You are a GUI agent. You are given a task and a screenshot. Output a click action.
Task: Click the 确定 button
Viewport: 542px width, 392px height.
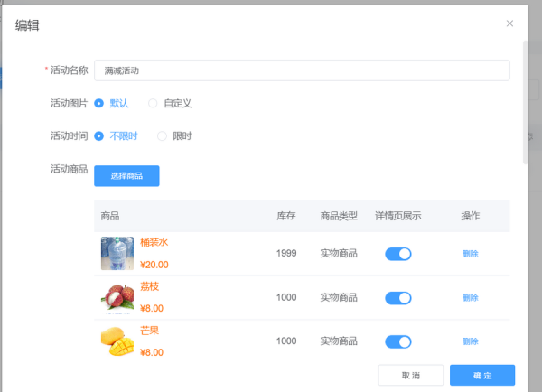[482, 375]
